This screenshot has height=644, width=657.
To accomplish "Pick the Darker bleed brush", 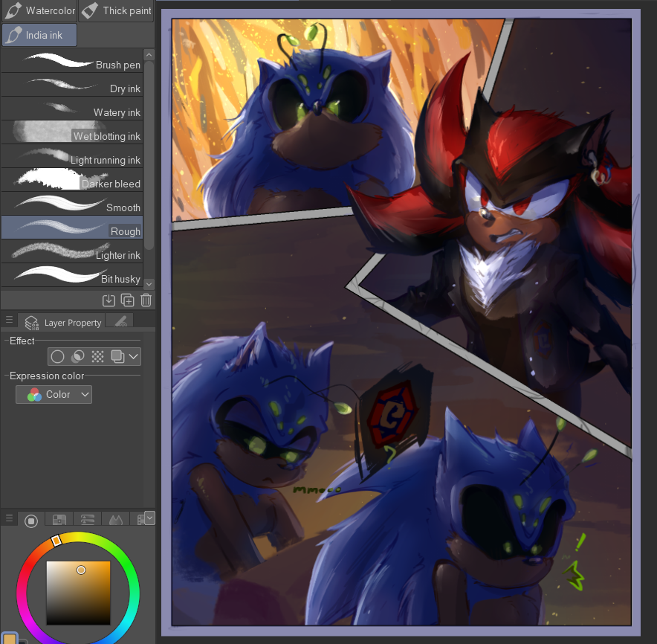I will [x=72, y=180].
